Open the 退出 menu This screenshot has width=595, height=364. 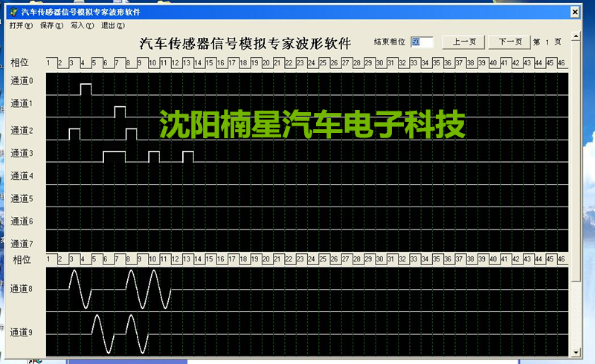pos(113,25)
